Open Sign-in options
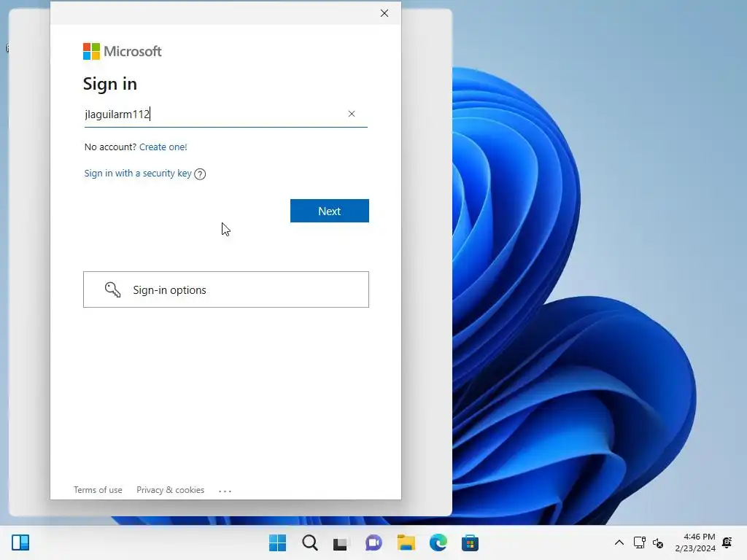 pos(226,289)
